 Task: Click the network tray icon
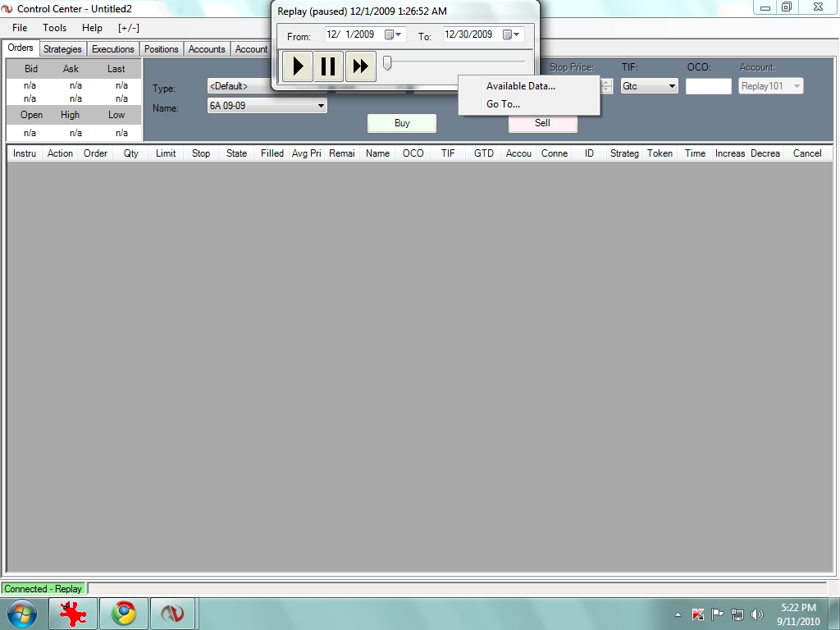click(737, 614)
